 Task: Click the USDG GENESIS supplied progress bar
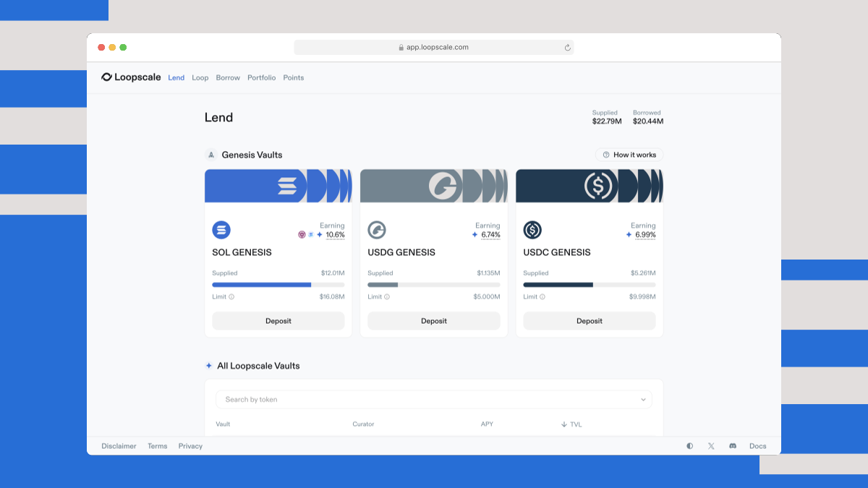click(x=434, y=285)
